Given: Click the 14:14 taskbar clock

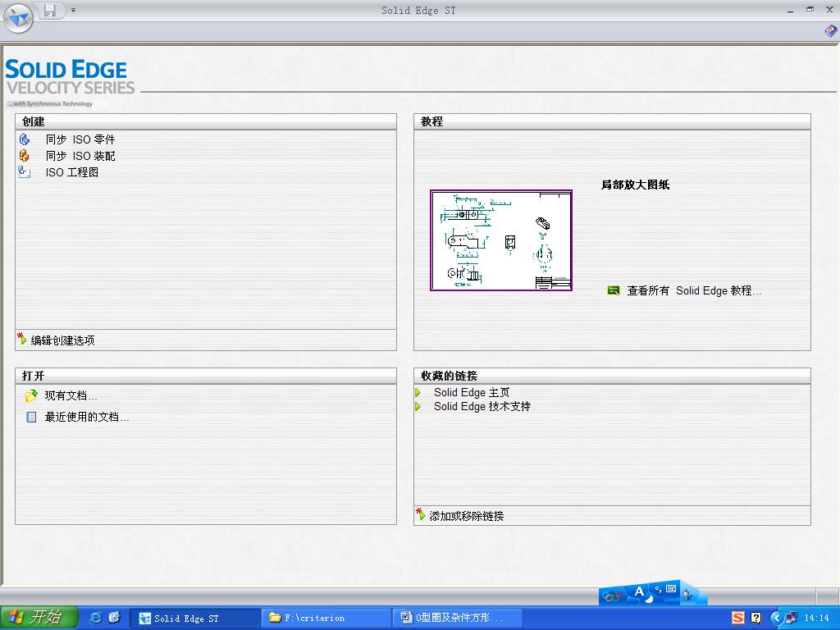Looking at the screenshot, I should [x=816, y=619].
